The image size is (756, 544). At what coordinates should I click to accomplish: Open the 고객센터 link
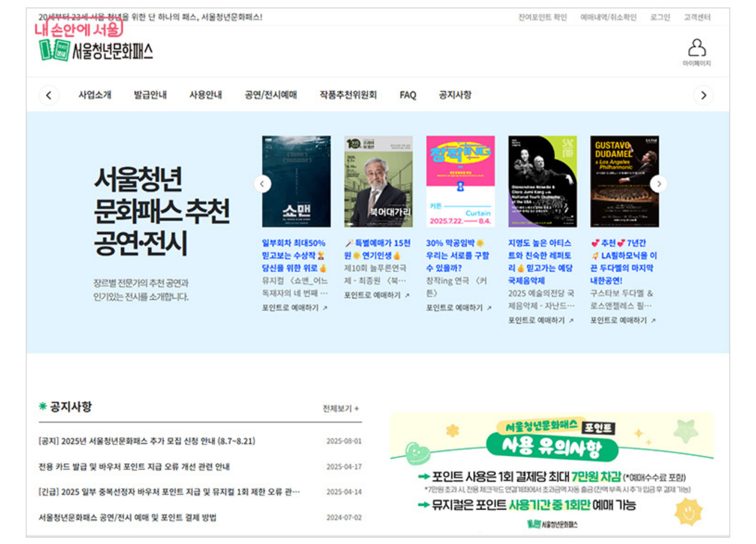pos(697,17)
